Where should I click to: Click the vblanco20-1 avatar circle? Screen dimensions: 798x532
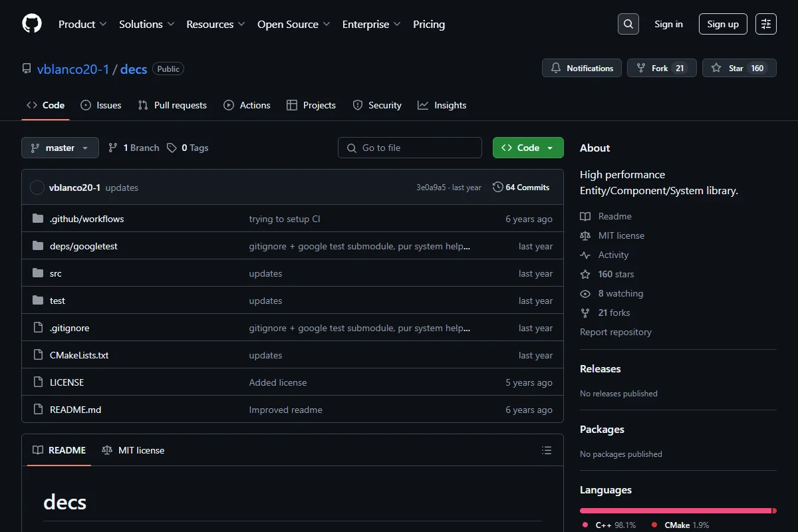pos(37,188)
